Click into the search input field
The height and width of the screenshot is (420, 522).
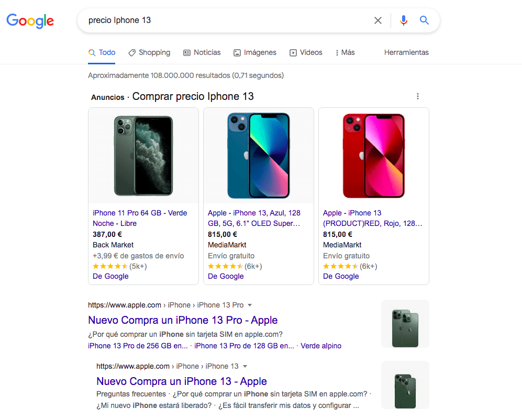tap(225, 20)
